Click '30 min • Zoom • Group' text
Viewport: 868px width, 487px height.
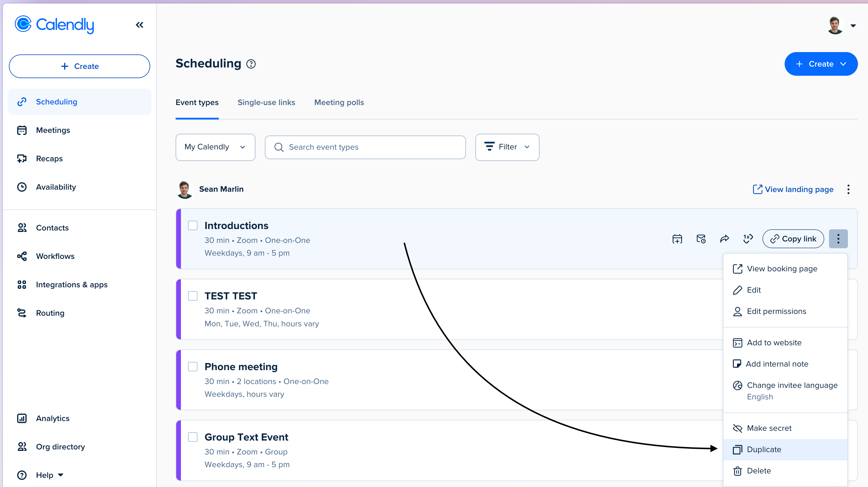[x=246, y=451]
